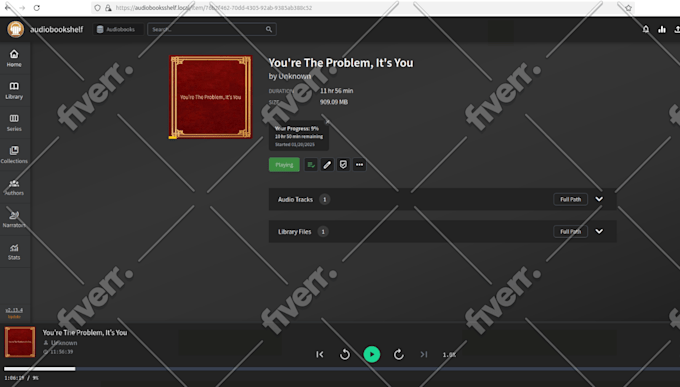Image resolution: width=680 pixels, height=387 pixels.
Task: Click the jump forward icon
Action: click(x=399, y=354)
